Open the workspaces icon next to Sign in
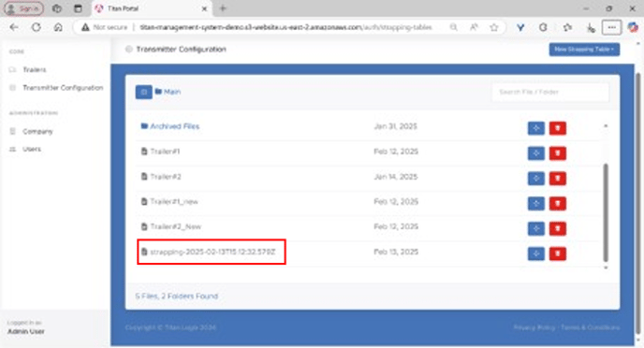 pos(57,8)
